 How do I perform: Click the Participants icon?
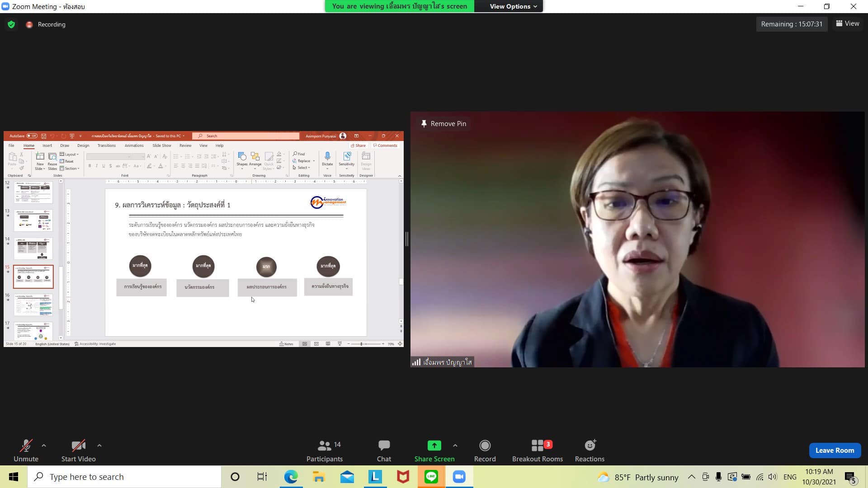(324, 446)
